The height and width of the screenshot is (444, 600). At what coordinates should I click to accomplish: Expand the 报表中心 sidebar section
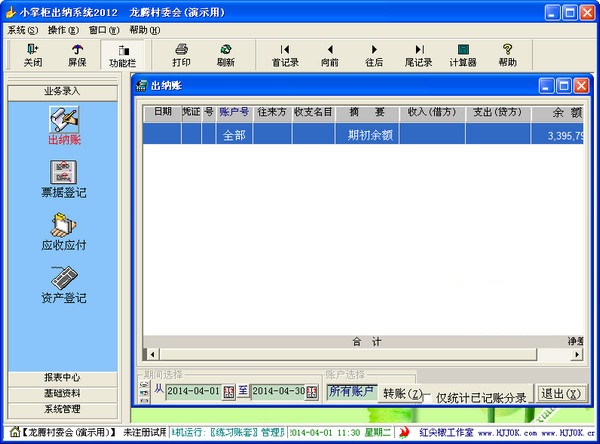(x=62, y=378)
